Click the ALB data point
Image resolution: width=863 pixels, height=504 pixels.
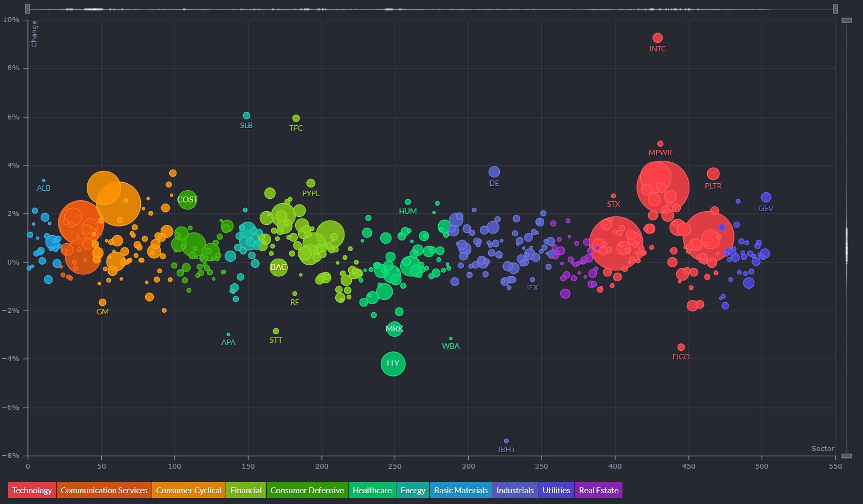[43, 180]
